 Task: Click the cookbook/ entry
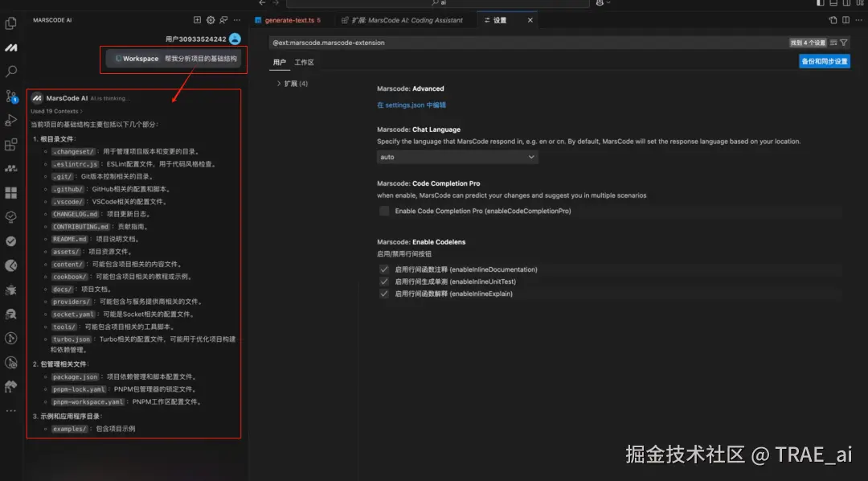(70, 277)
